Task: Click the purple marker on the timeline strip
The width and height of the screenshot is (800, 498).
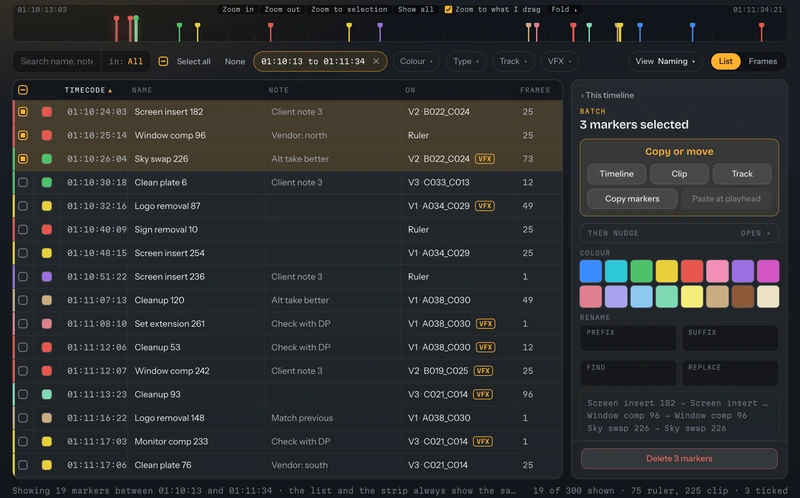Action: 380,32
